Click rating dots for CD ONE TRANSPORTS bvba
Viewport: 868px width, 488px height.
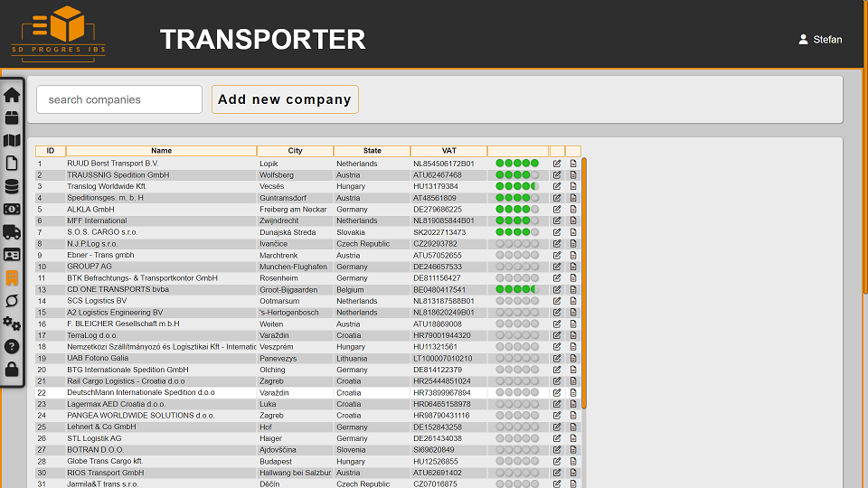[516, 290]
